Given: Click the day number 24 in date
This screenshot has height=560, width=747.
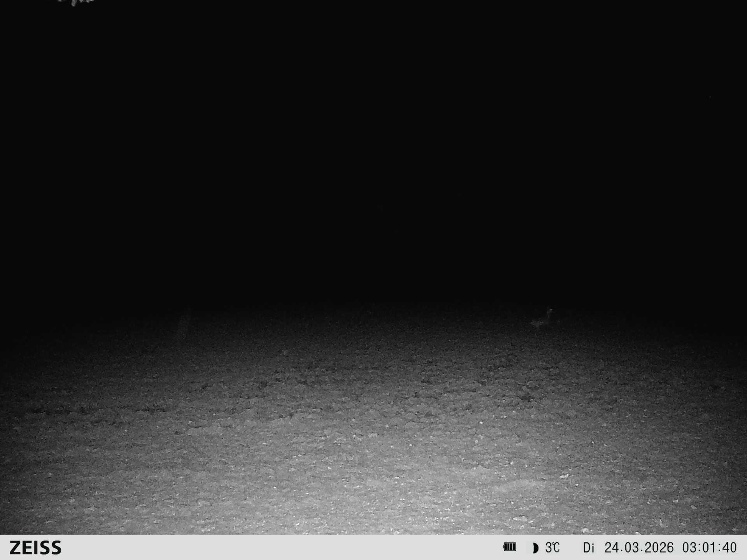Looking at the screenshot, I should click(612, 548).
